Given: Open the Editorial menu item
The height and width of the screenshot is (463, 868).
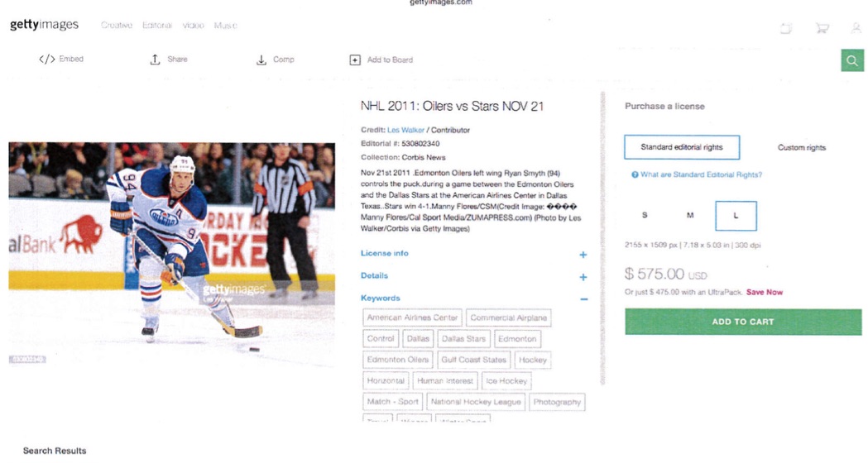Looking at the screenshot, I should (x=156, y=26).
